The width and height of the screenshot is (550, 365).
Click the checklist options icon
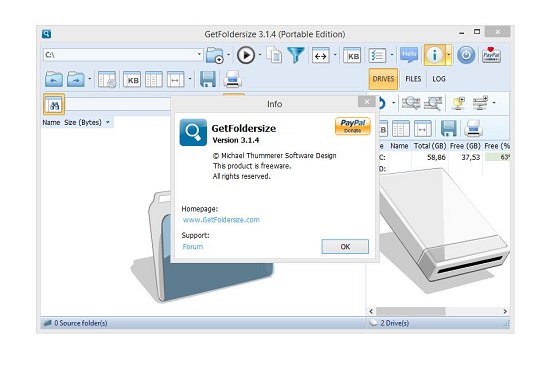[377, 55]
